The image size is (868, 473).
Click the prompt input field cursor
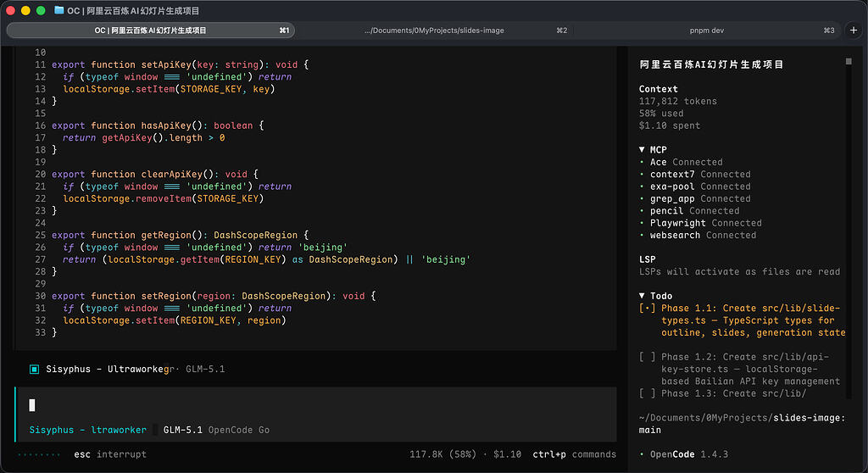(x=32, y=405)
